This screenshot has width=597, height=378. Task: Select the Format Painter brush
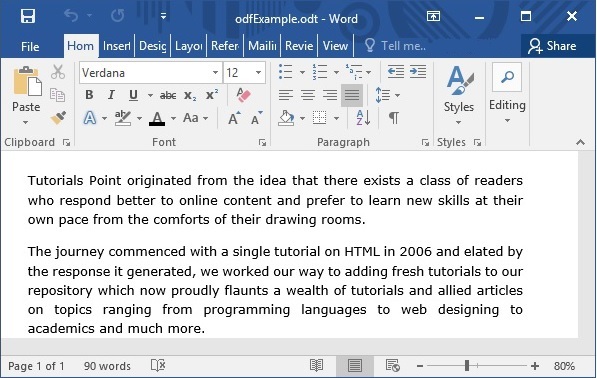pyautogui.click(x=58, y=117)
